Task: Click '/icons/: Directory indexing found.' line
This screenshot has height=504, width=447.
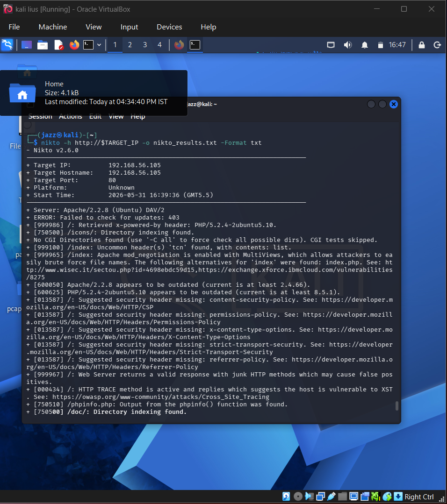Action: point(110,233)
